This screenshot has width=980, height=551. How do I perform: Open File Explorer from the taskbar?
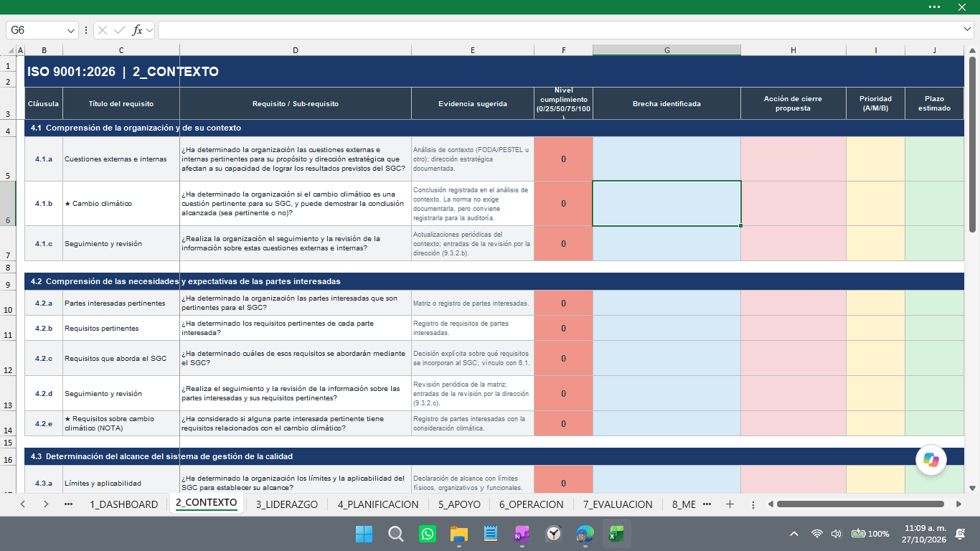pos(459,534)
